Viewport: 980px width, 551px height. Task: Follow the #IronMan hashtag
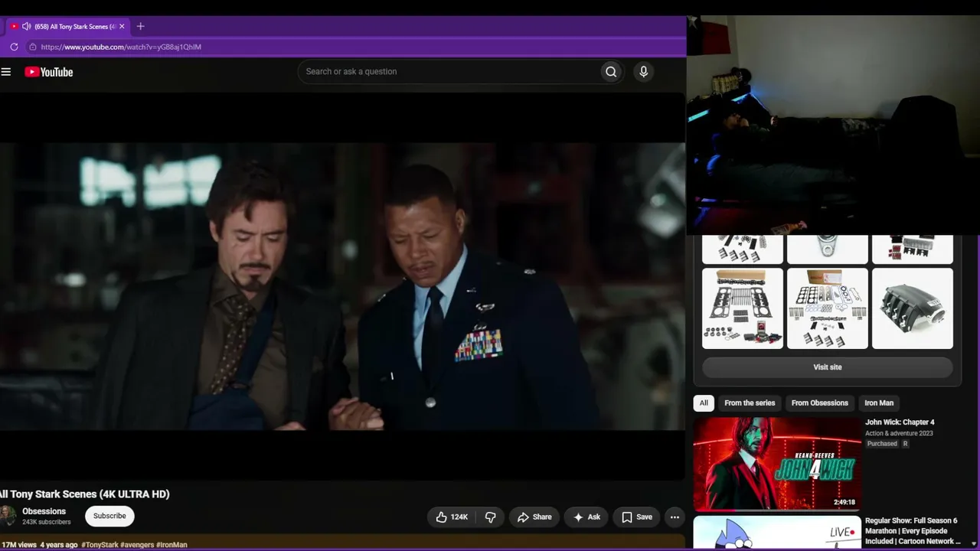[171, 545]
